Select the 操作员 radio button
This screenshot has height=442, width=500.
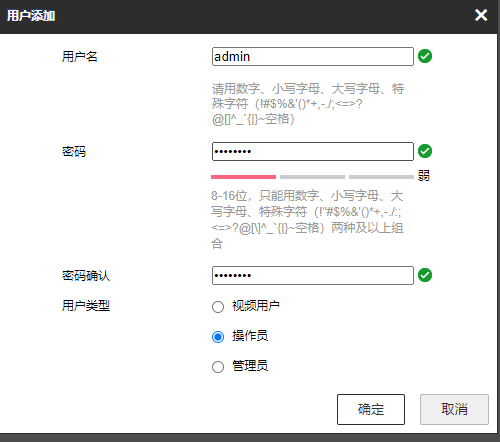click(218, 337)
